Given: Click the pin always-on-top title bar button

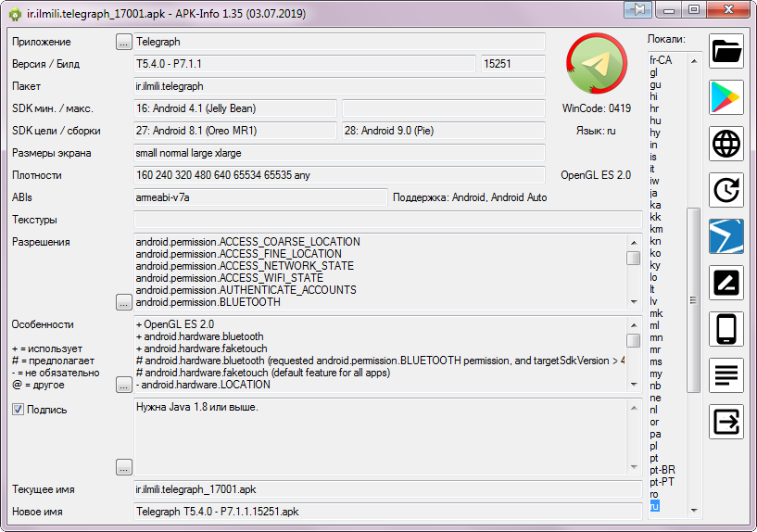Looking at the screenshot, I should pos(638,9).
